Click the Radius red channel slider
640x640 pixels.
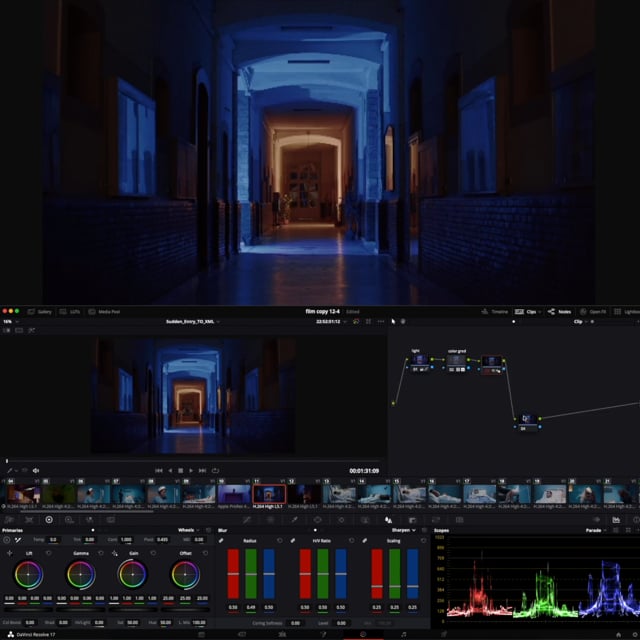point(233,574)
